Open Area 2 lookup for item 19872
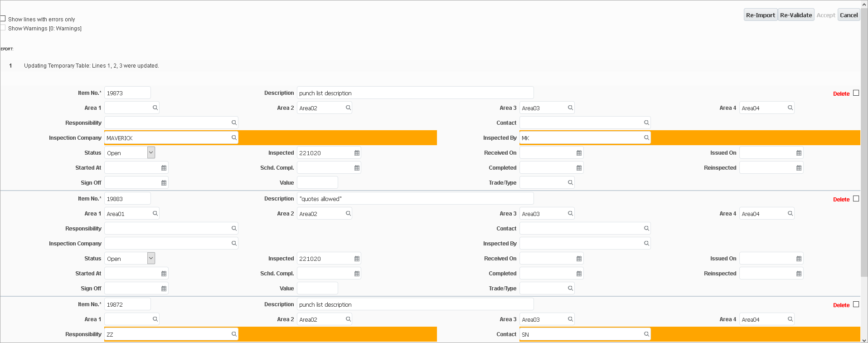The image size is (868, 343). (348, 319)
